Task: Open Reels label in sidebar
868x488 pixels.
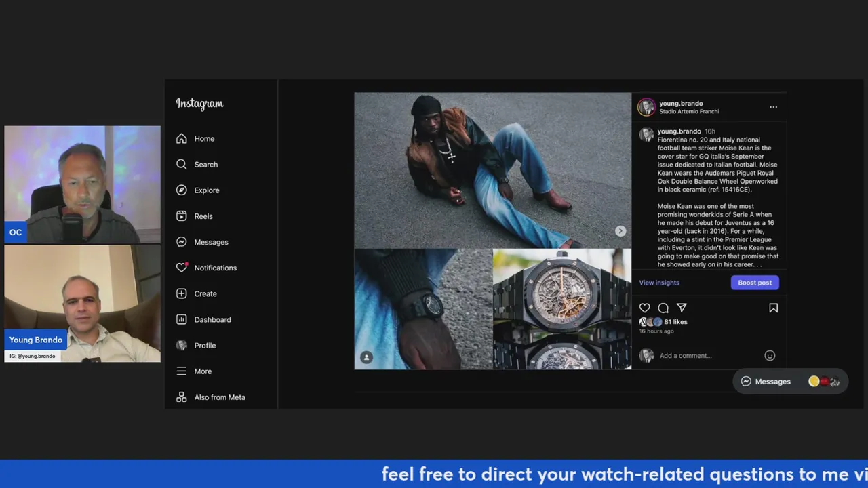Action: [203, 216]
